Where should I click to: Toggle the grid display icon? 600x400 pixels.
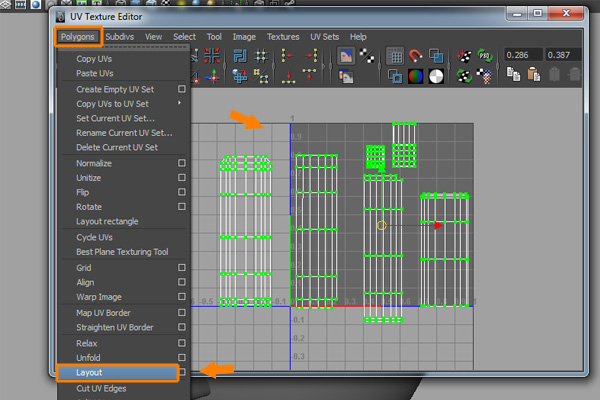395,56
